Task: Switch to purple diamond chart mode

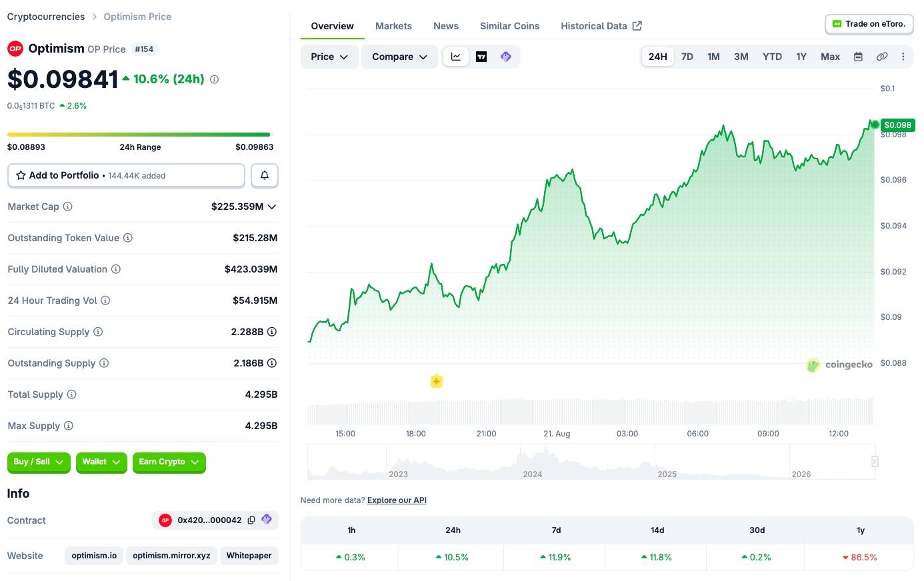Action: pos(506,57)
